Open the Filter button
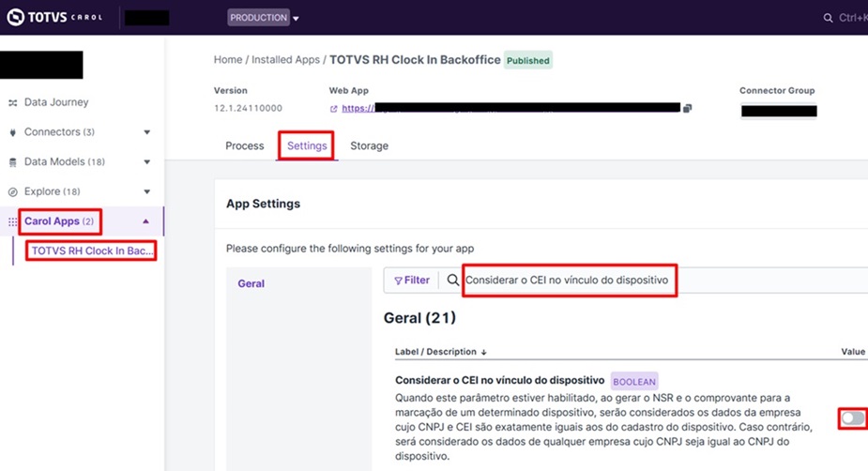The height and width of the screenshot is (471, 868). (x=412, y=281)
